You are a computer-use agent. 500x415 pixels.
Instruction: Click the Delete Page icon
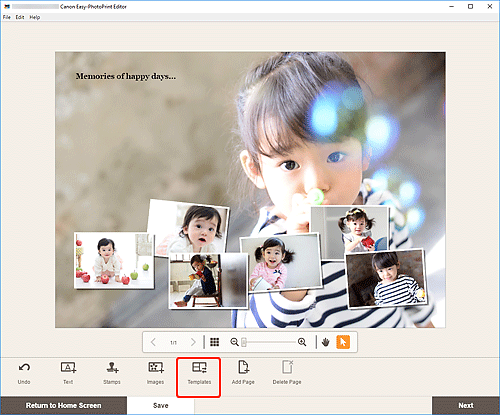click(x=287, y=367)
